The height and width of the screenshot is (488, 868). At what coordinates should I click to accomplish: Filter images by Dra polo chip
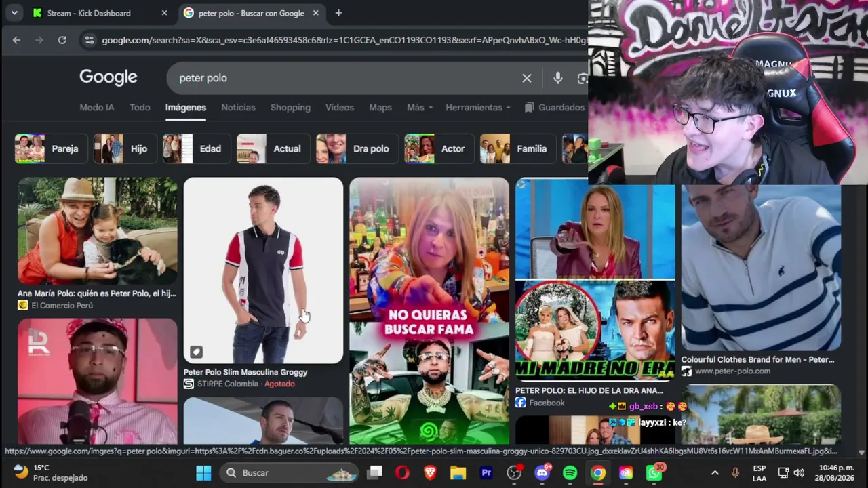click(x=357, y=148)
